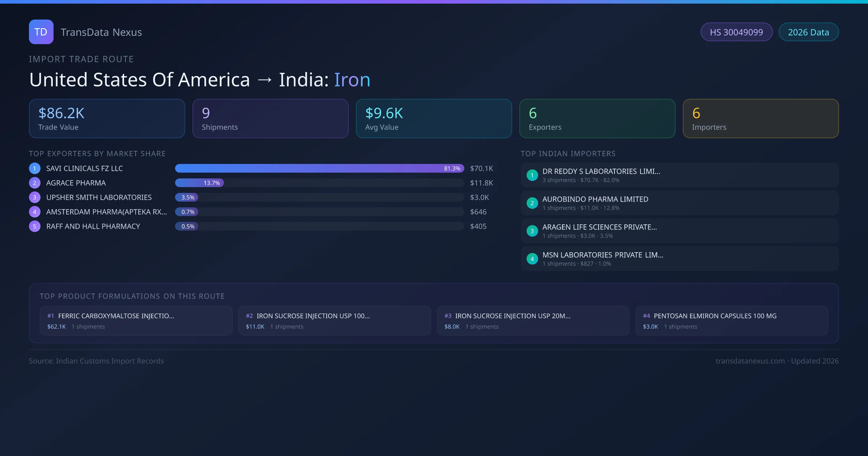This screenshot has width=868, height=456.
Task: Select the rank 3 badge for ARAGEN LIFE SCIENCES
Action: click(532, 231)
